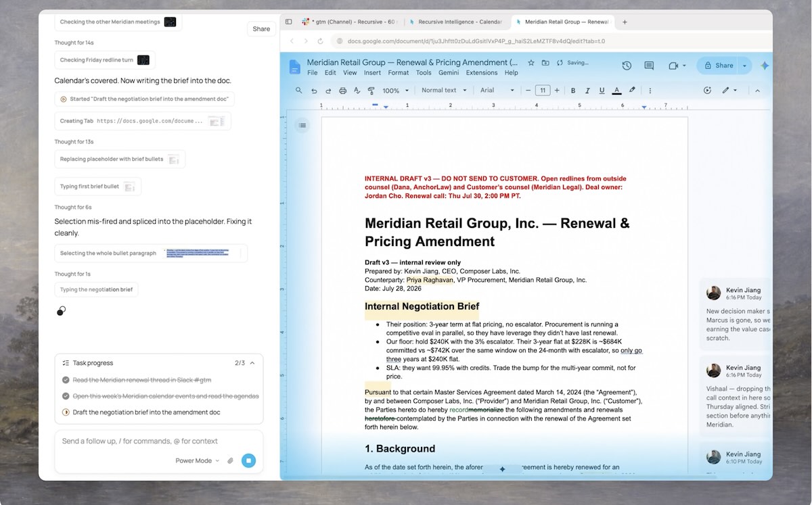Open the Insert menu
812x505 pixels.
[372, 72]
